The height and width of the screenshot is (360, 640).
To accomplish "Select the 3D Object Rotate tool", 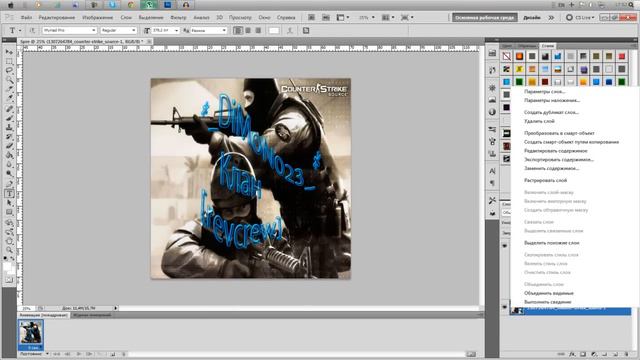I will point(9,223).
